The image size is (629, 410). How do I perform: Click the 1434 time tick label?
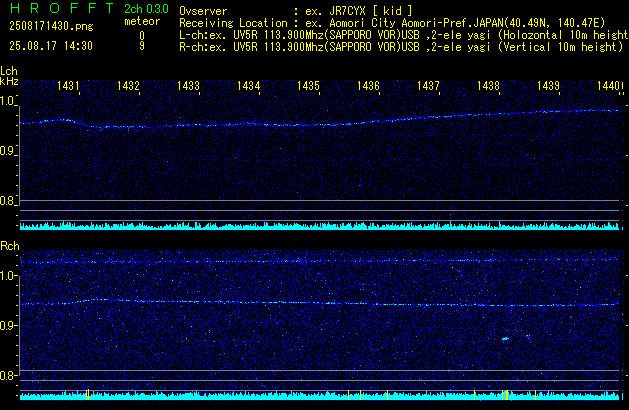[248, 86]
